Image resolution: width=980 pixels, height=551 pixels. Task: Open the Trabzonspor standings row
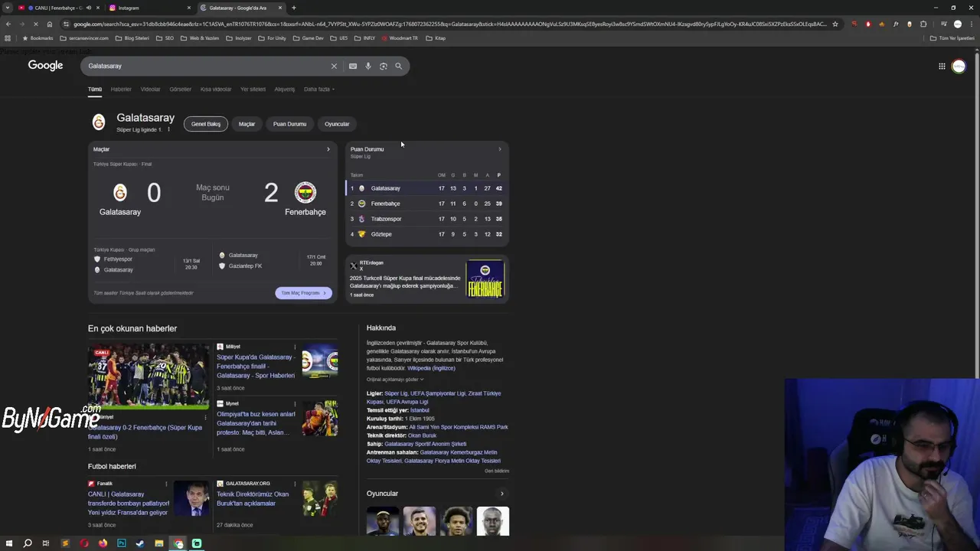pyautogui.click(x=427, y=219)
